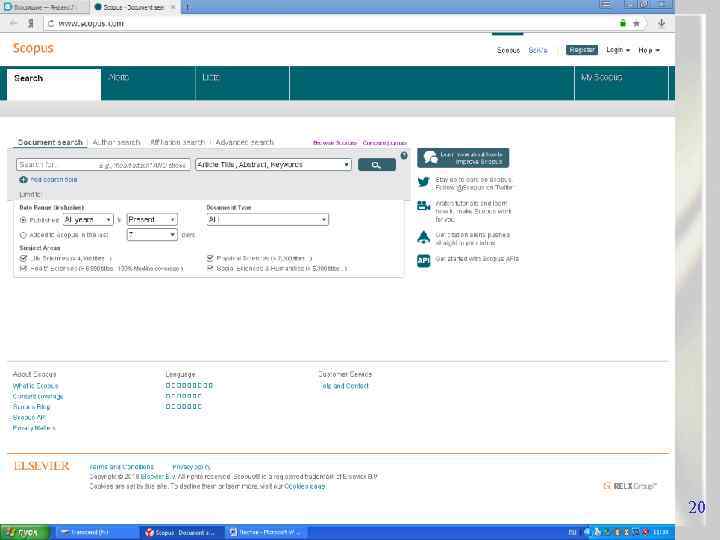
Task: Select the Published date range radio button
Action: (23, 220)
